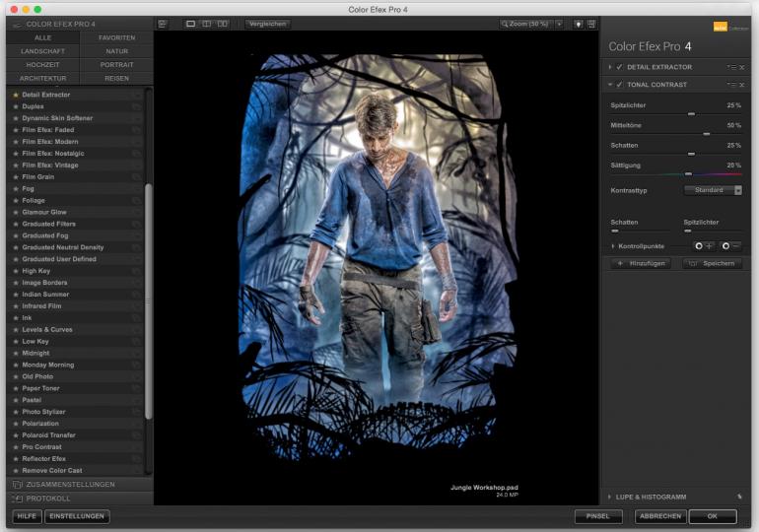Screen dimensions: 759x532
Task: Open the Zoom (50 %) menu
Action: pos(527,24)
